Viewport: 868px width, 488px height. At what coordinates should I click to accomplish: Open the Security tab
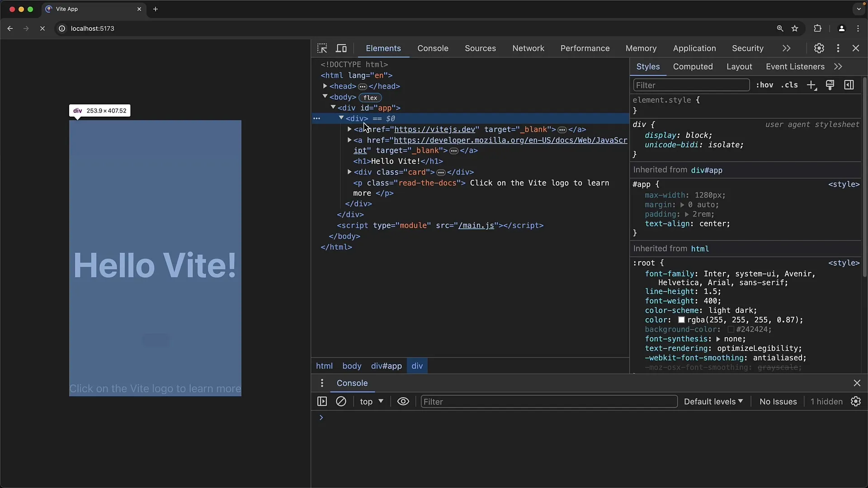pos(748,48)
